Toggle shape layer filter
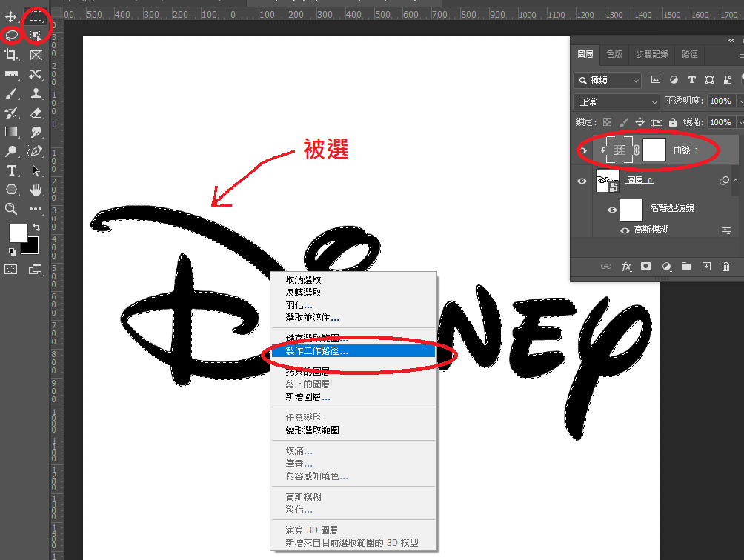Viewport: 744px width, 560px height. [709, 80]
